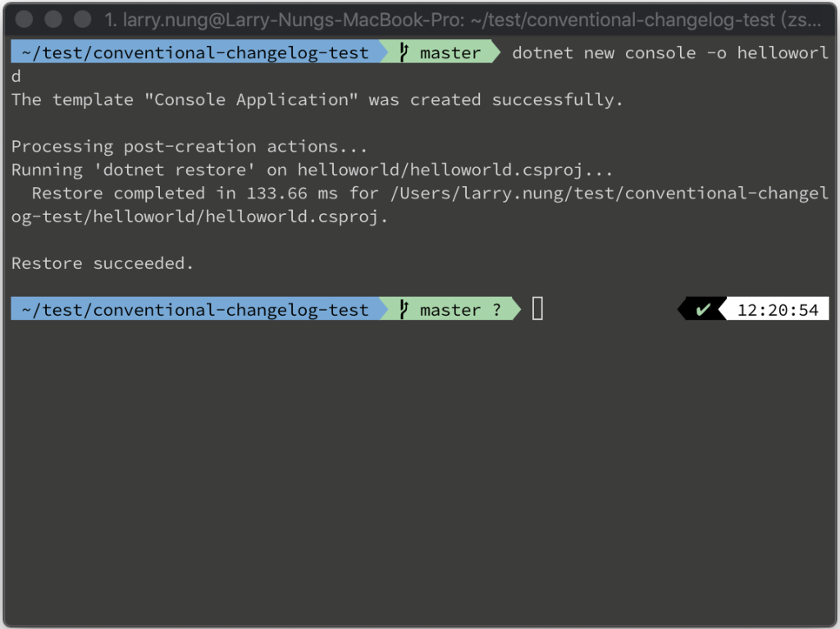This screenshot has width=840, height=629.
Task: Click the git branch icon in top prompt
Action: (404, 52)
